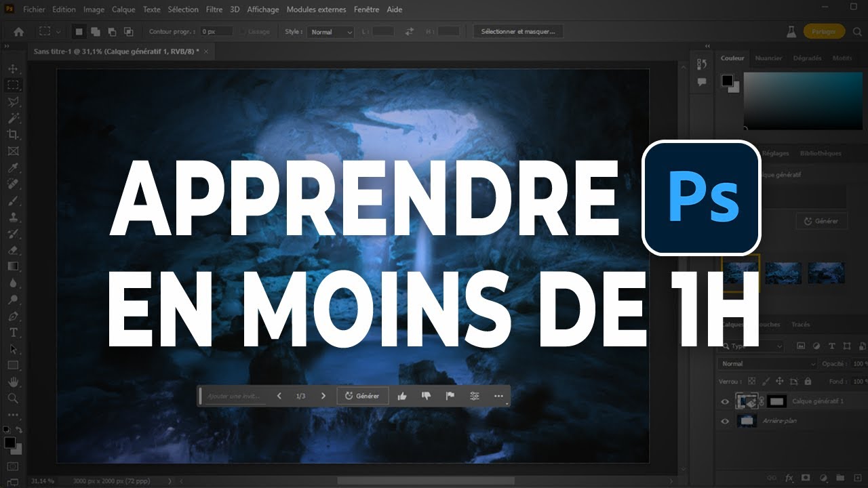Viewport: 868px width, 488px height.
Task: Select the Lasso tool
Action: point(13,102)
